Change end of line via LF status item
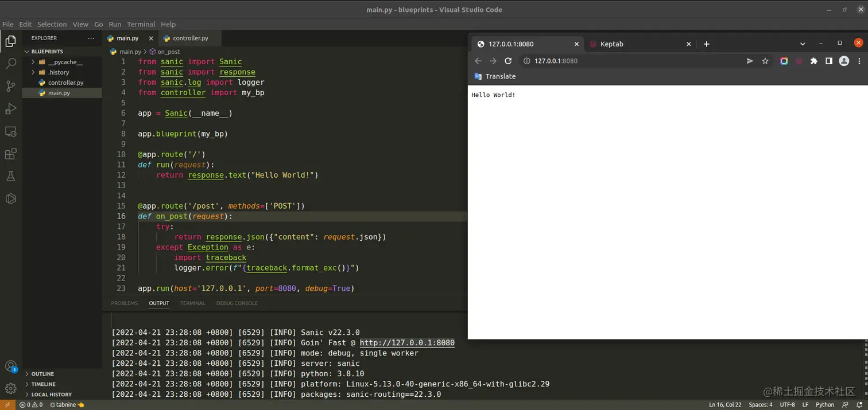 (805, 405)
